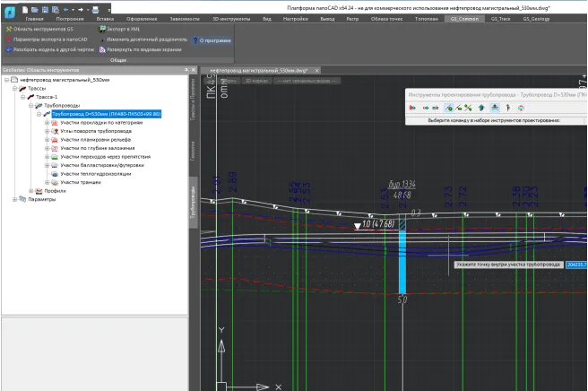This screenshot has width=588, height=391.
Task: Click first icon in pipeline design toolbar
Action: 413,108
